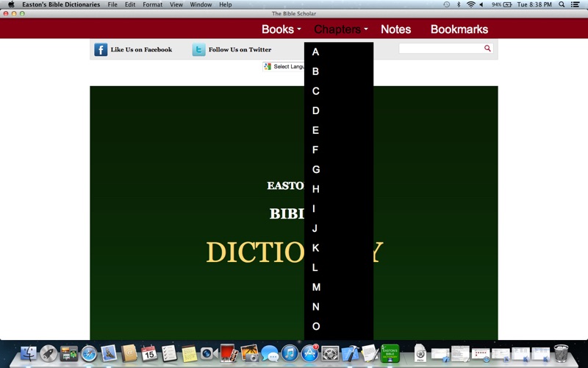Open the Trash in the dock
Screen dimensions: 588x368
click(x=561, y=354)
